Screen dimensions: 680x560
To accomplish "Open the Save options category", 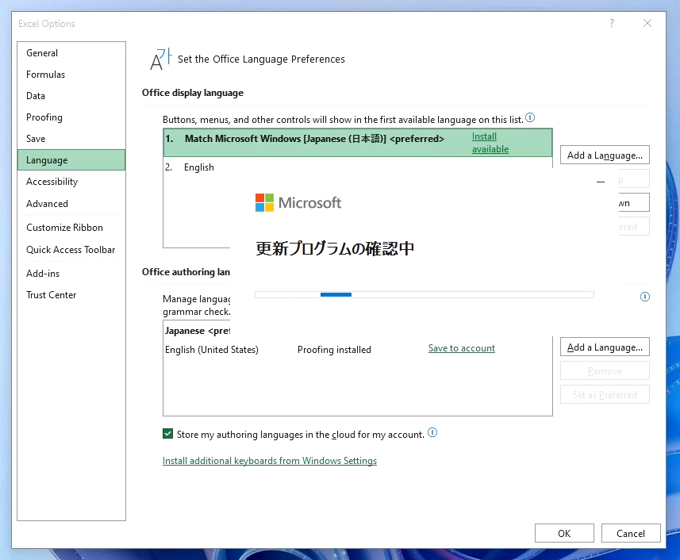I will tap(36, 139).
